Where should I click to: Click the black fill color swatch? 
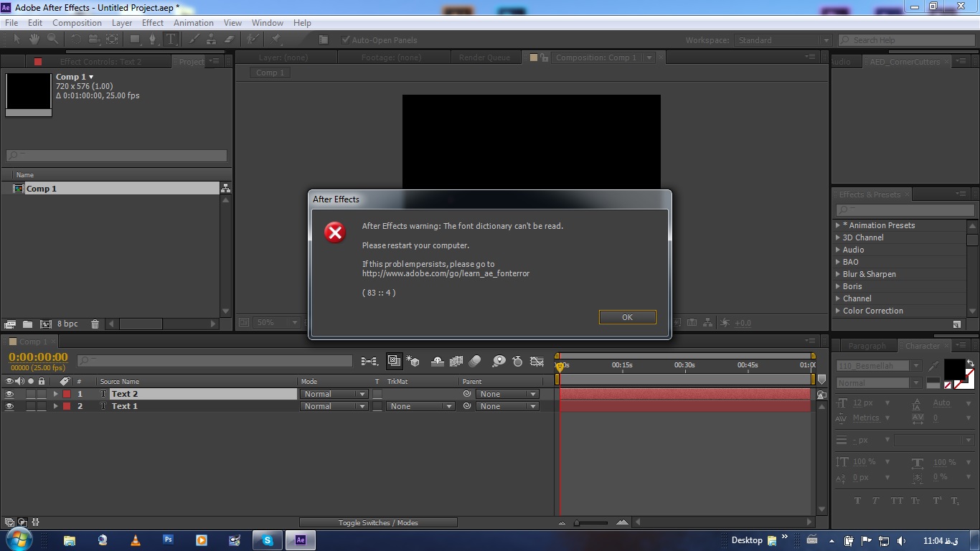click(x=954, y=369)
